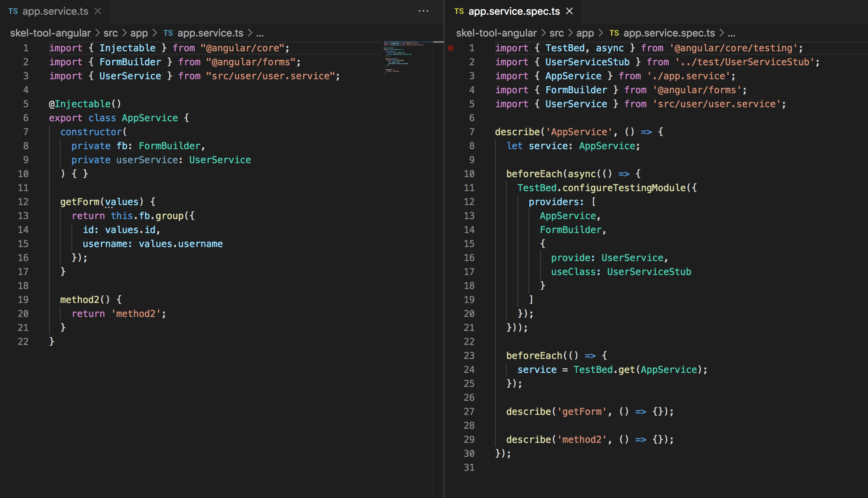868x498 pixels.
Task: Click the app.service.spec.ts breadcrumb file name
Action: (x=669, y=33)
